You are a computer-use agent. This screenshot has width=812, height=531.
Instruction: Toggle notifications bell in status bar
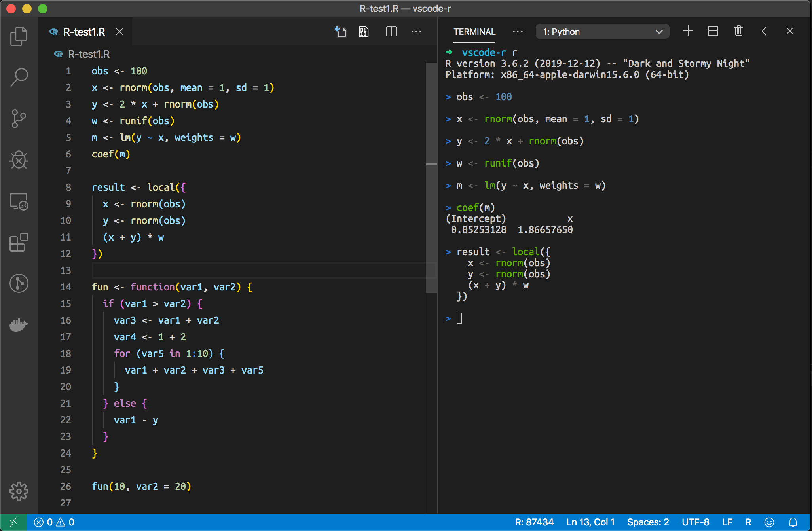pyautogui.click(x=793, y=522)
